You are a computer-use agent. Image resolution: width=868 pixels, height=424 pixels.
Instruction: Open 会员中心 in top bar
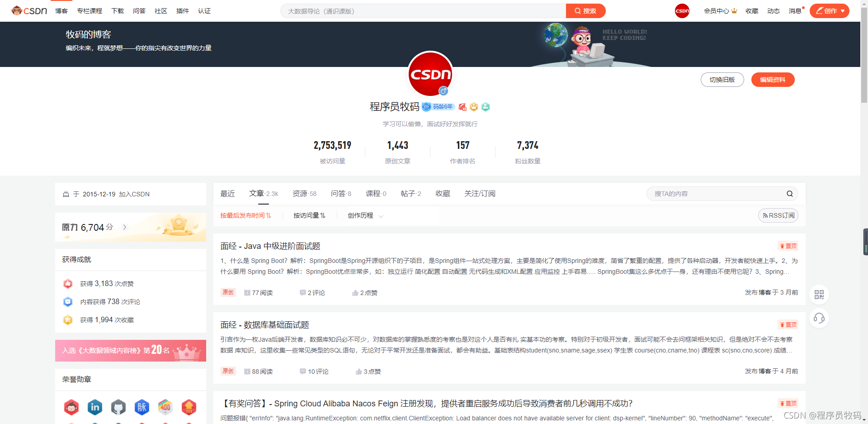721,11
